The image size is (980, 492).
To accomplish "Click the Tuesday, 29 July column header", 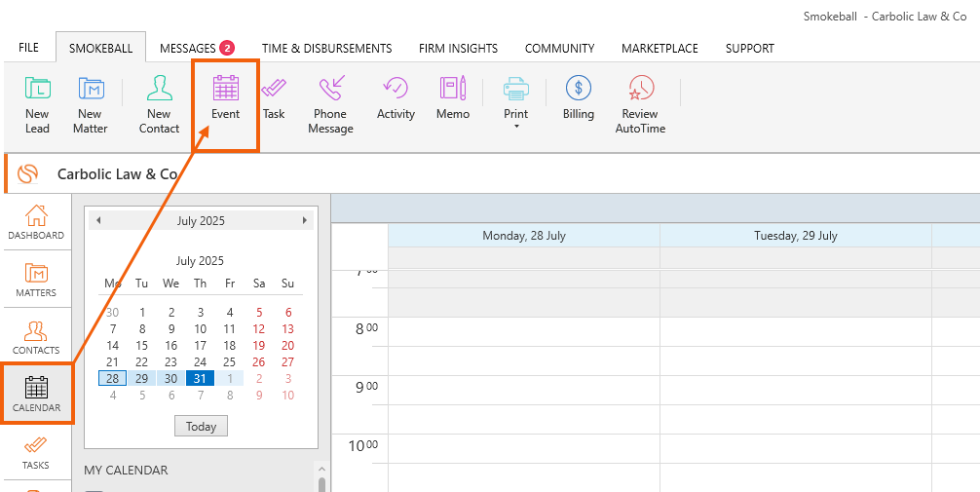I will [x=796, y=236].
